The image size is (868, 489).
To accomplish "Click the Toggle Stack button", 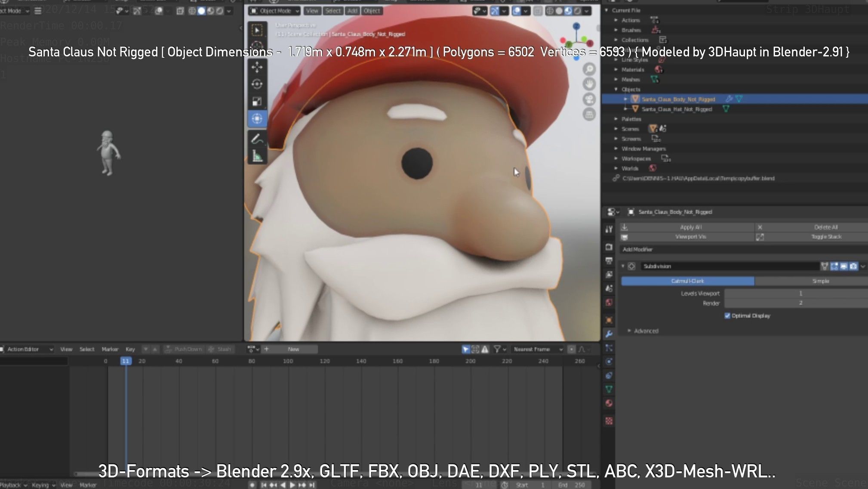I will click(812, 237).
